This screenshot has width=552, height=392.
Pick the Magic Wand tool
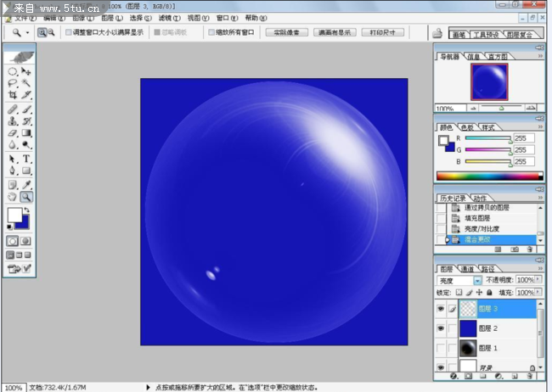[x=27, y=84]
